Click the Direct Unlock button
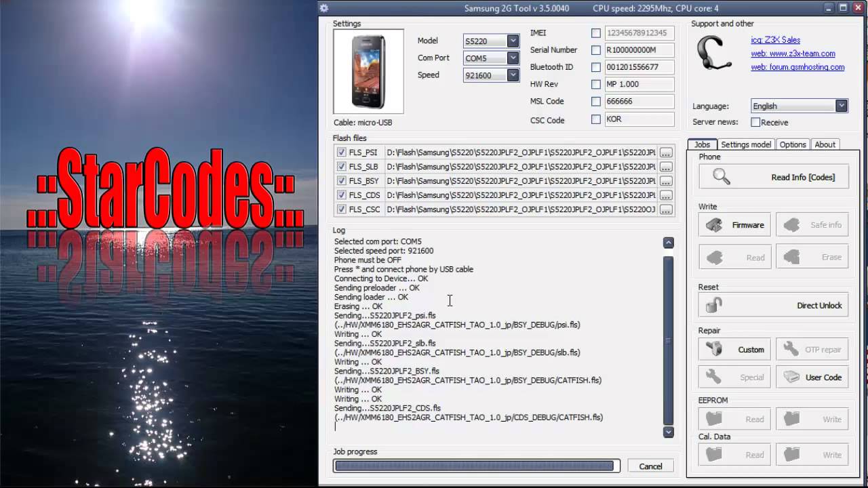 (774, 305)
